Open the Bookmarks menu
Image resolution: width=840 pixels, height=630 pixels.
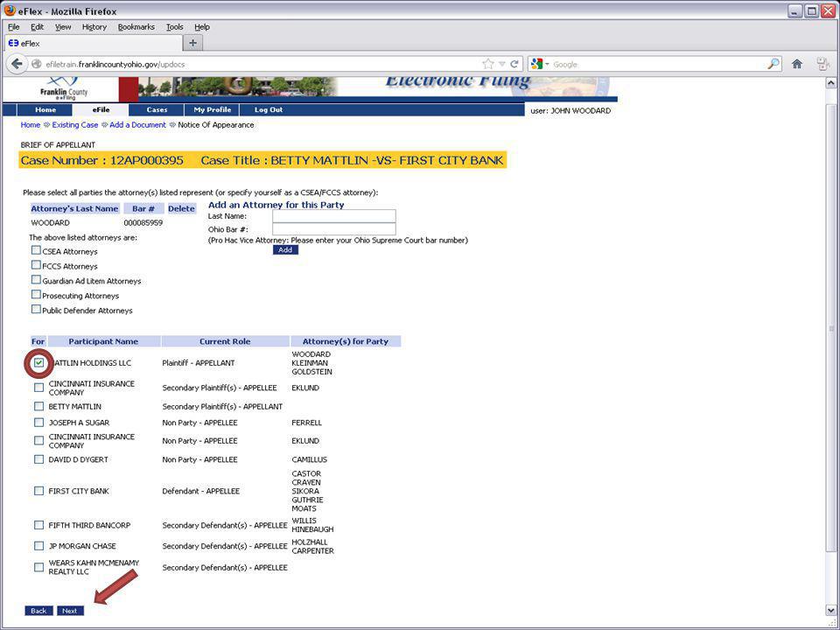(x=136, y=27)
